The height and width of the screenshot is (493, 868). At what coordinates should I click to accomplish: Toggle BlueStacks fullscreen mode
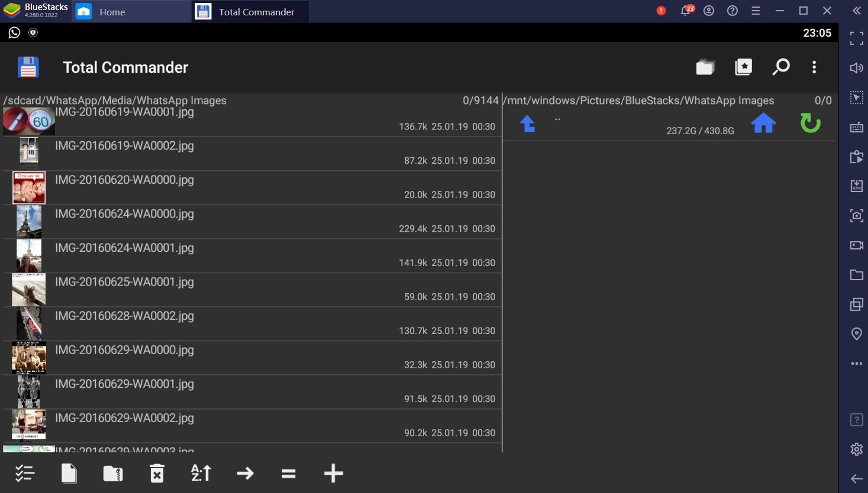[x=856, y=38]
